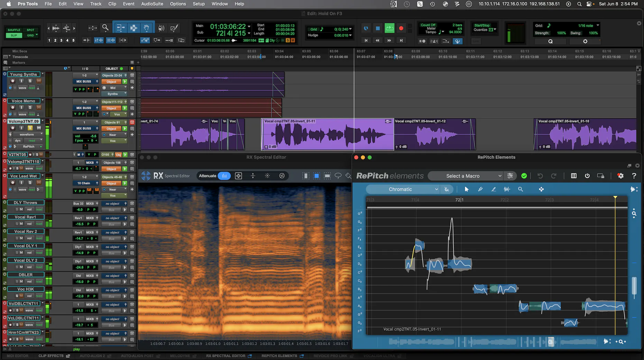Click the RePitch help question mark
644x360 pixels.
coord(634,176)
